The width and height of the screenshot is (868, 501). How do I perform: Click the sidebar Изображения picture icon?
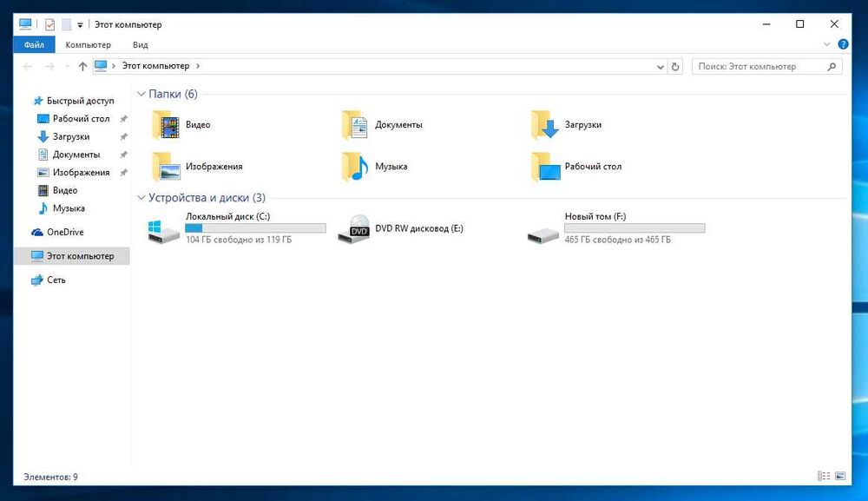click(43, 173)
